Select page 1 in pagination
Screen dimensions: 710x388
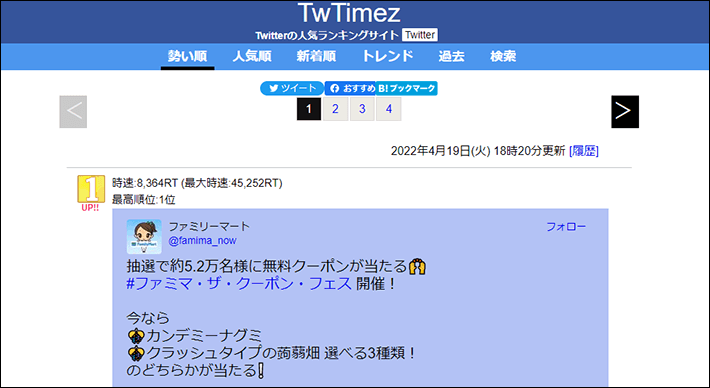point(309,109)
